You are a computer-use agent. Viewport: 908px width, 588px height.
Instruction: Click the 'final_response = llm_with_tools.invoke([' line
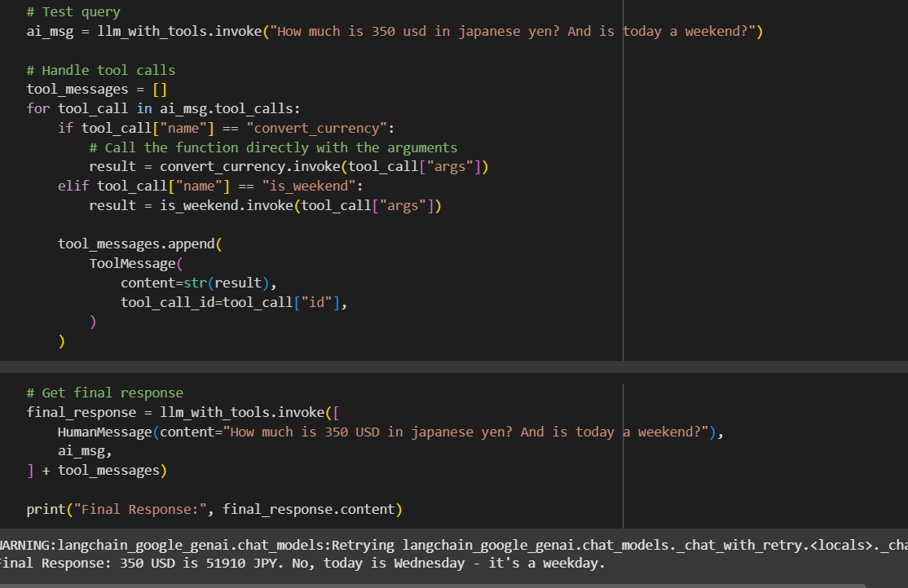[x=183, y=412]
